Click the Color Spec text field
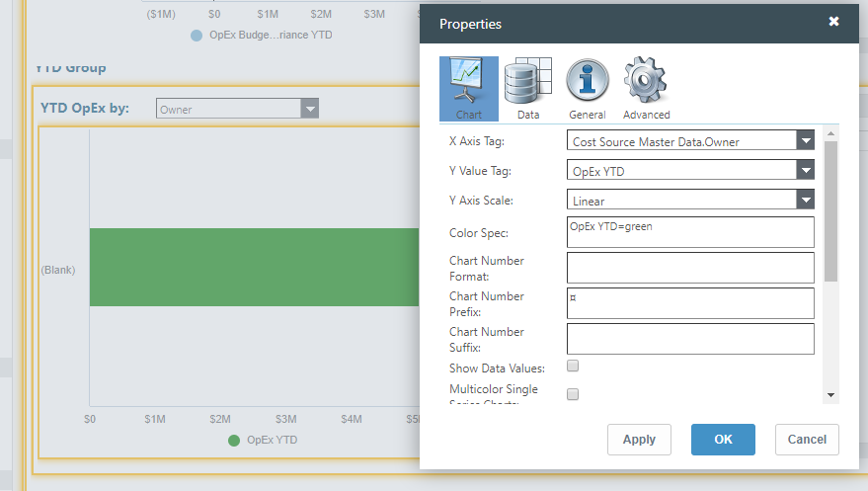The width and height of the screenshot is (868, 491). pyautogui.click(x=690, y=233)
